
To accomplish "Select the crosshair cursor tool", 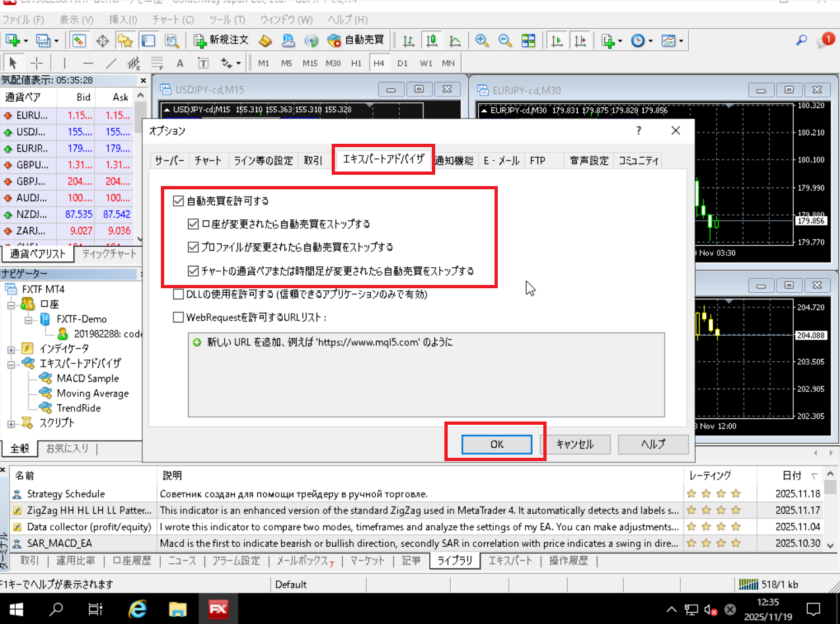I will 37,63.
